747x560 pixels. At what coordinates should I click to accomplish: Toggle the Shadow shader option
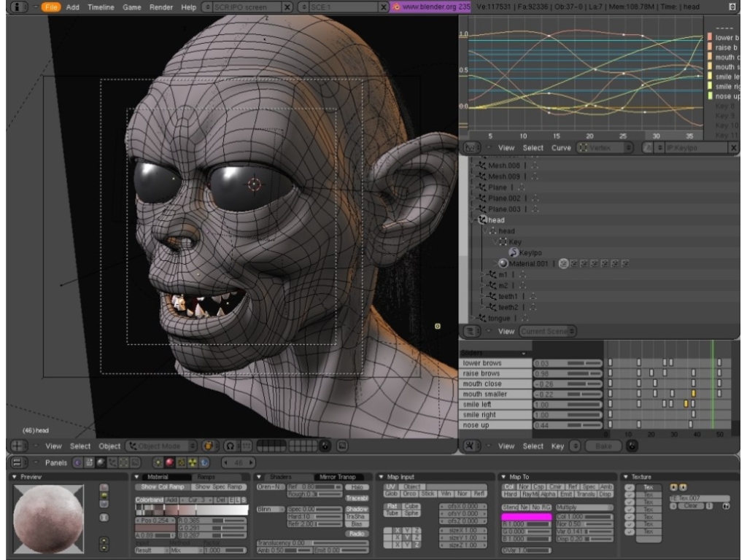[357, 509]
